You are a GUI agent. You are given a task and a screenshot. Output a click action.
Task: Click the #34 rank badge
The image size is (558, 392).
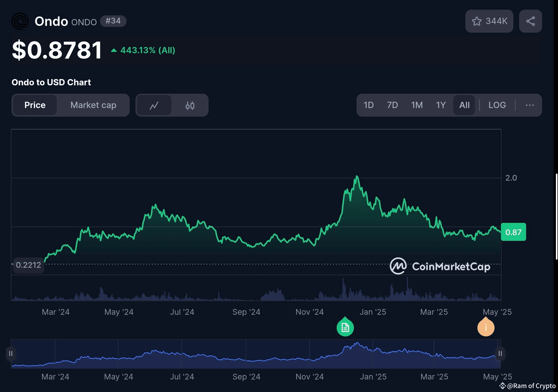[x=113, y=21]
